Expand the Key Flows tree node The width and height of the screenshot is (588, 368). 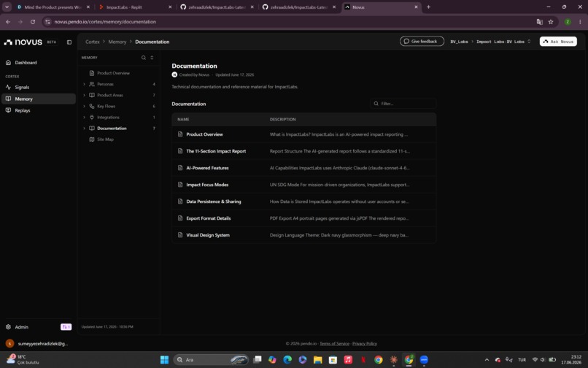click(x=84, y=107)
